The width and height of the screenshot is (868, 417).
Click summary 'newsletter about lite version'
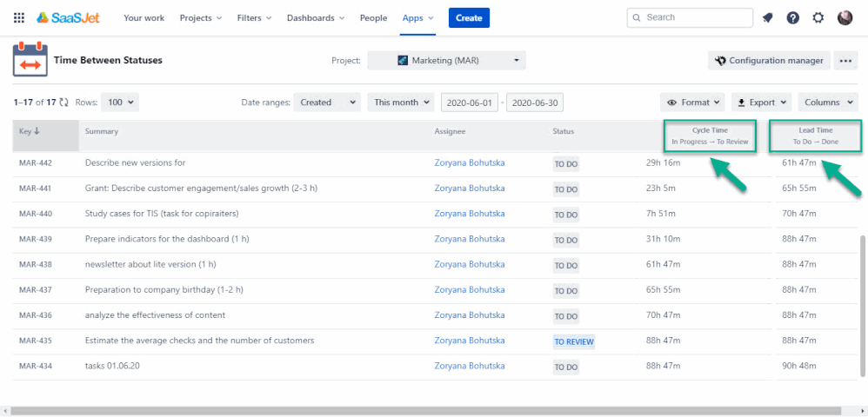pos(150,264)
